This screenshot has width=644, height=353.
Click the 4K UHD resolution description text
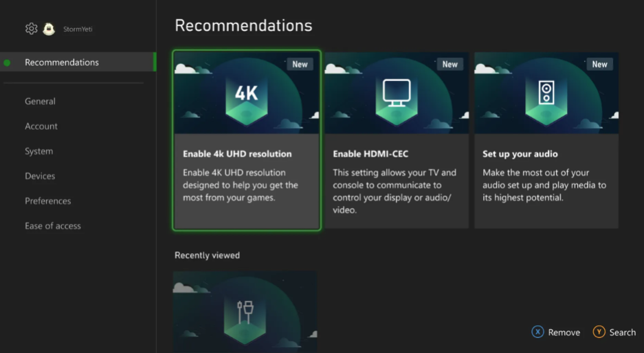pos(241,185)
